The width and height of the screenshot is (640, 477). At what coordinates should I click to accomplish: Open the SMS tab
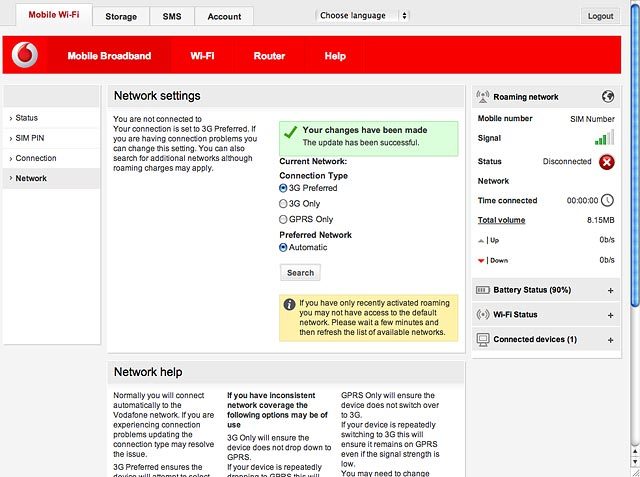coord(172,16)
